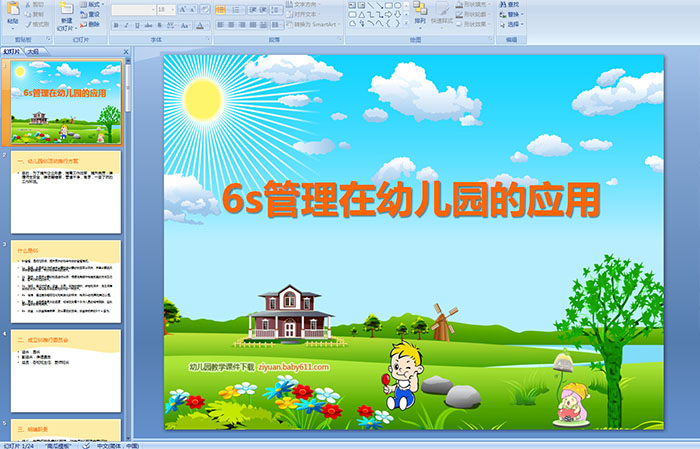Select the Right Brace shape

click(x=398, y=23)
